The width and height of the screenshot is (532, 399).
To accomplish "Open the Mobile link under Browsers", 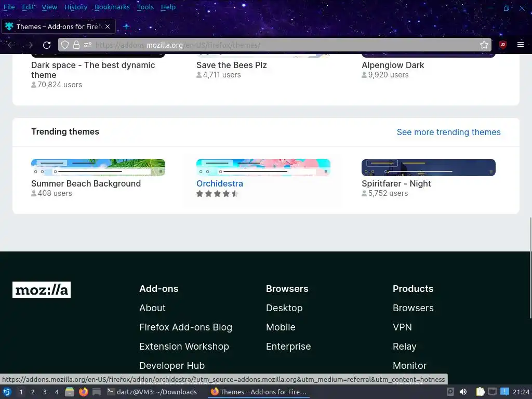I will [x=281, y=327].
